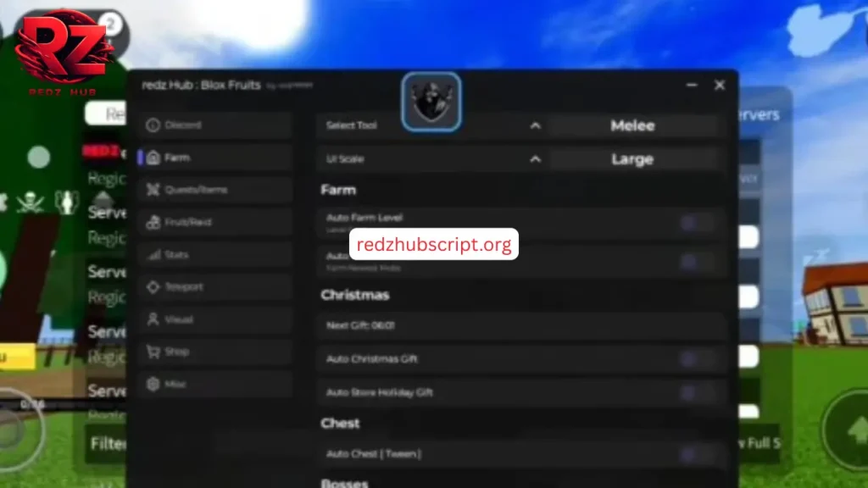The image size is (868, 488).
Task: Select the Farm sidebar tab
Action: [x=216, y=158]
